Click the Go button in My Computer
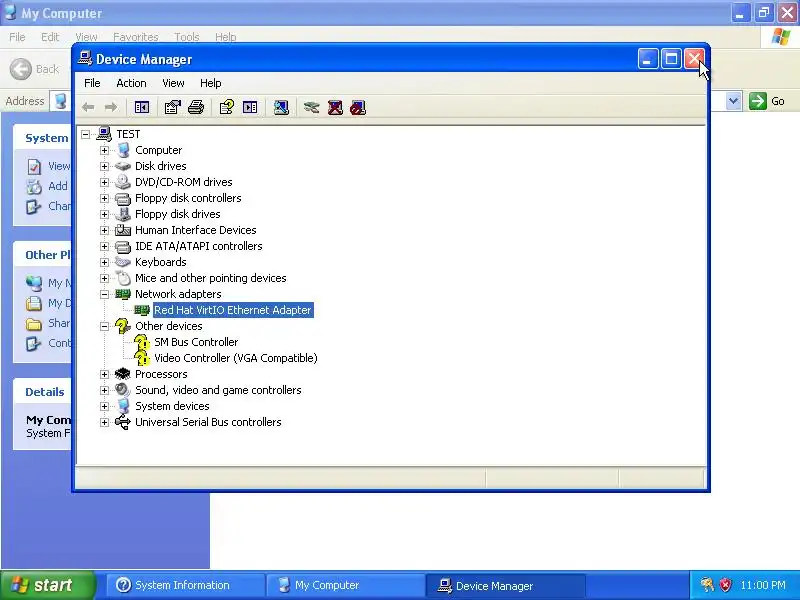This screenshot has height=600, width=800. coord(767,101)
